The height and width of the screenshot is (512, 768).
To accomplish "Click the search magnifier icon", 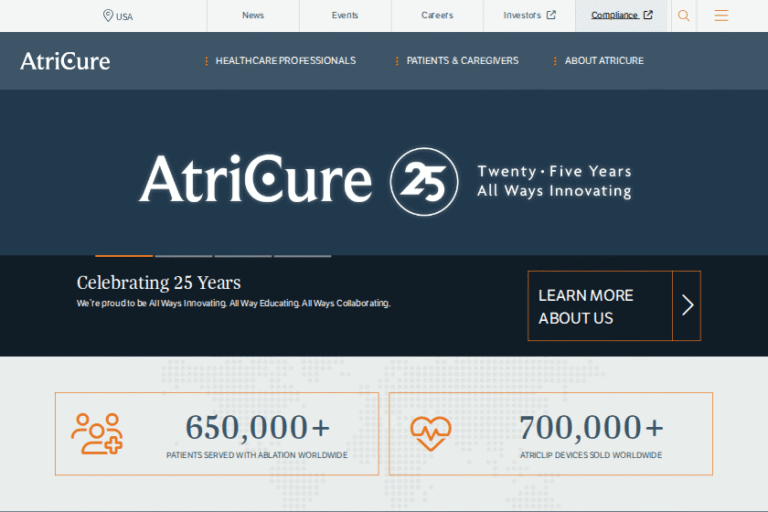I will (684, 16).
